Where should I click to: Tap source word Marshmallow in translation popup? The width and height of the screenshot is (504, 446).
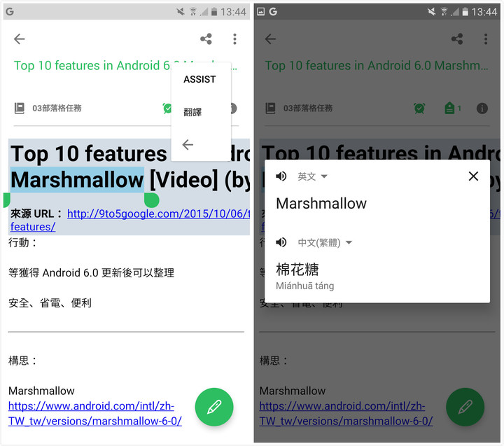click(x=321, y=204)
